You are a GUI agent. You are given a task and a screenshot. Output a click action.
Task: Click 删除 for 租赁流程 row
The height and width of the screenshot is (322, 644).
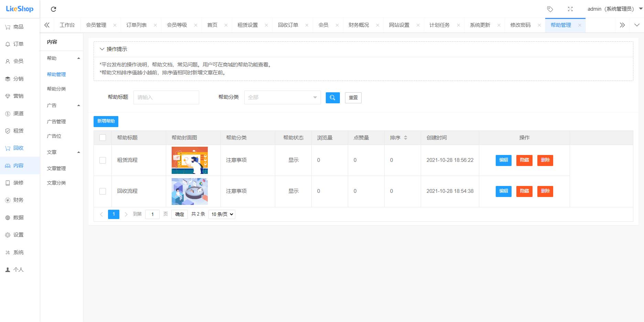pyautogui.click(x=545, y=160)
